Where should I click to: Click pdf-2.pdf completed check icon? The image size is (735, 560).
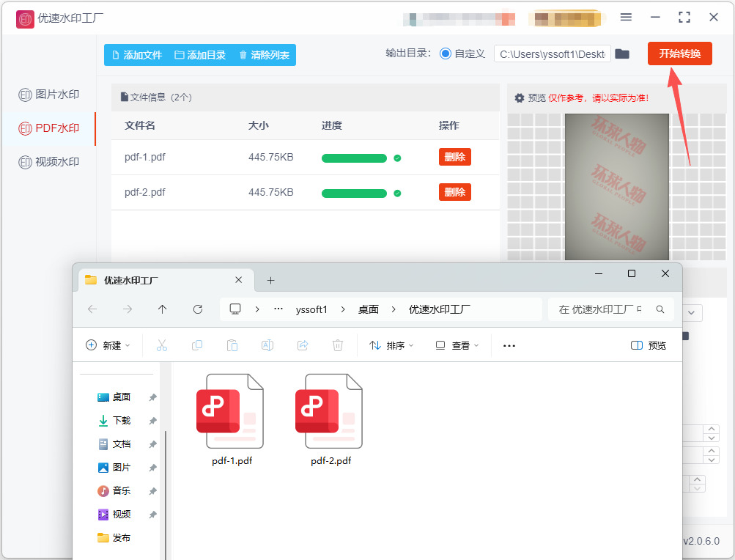tap(397, 194)
